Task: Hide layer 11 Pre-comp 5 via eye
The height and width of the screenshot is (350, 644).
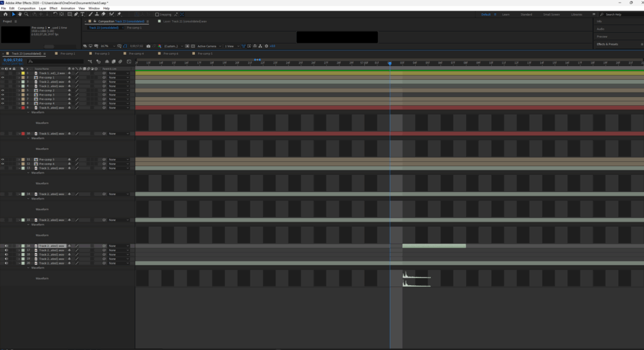Action: point(3,159)
